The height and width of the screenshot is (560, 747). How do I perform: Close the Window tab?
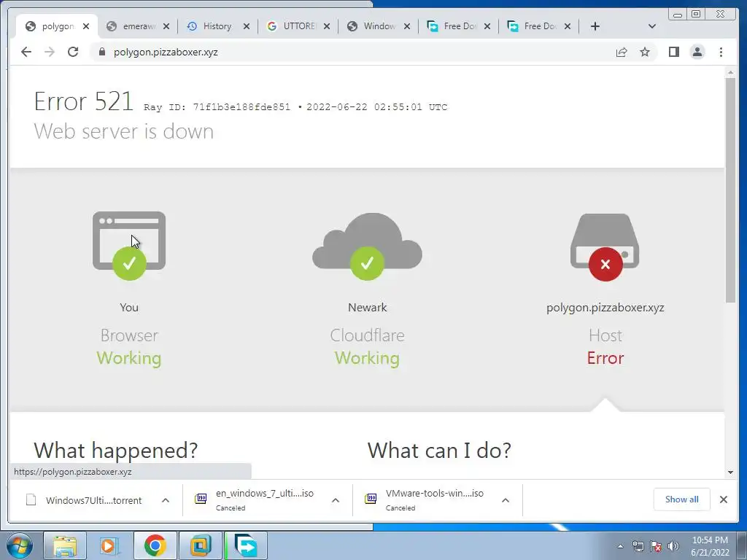[x=407, y=26]
